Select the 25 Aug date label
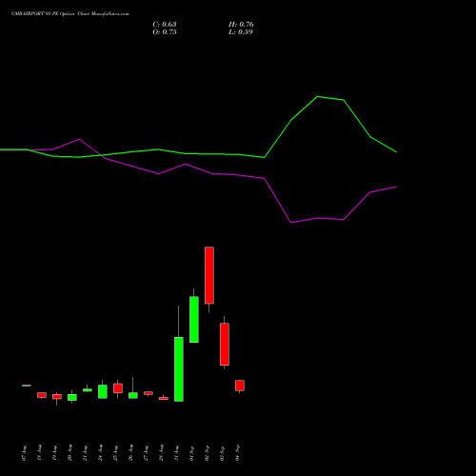 click(x=115, y=453)
